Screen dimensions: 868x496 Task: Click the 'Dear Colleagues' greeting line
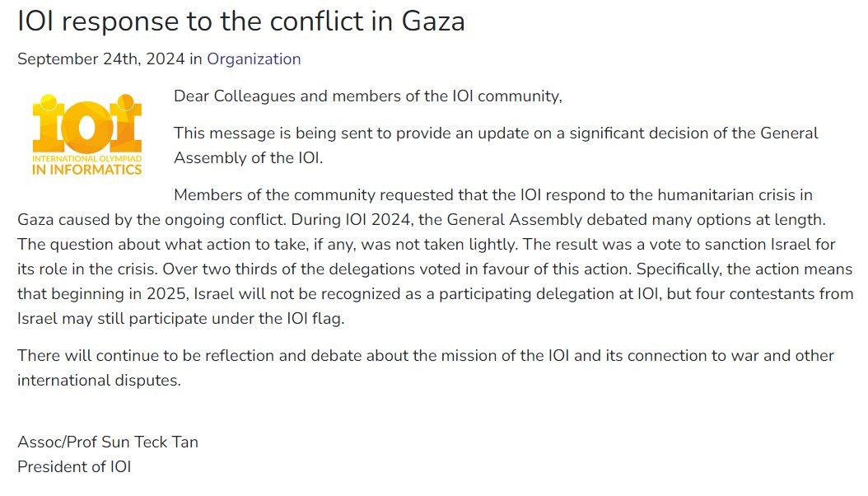(x=367, y=96)
